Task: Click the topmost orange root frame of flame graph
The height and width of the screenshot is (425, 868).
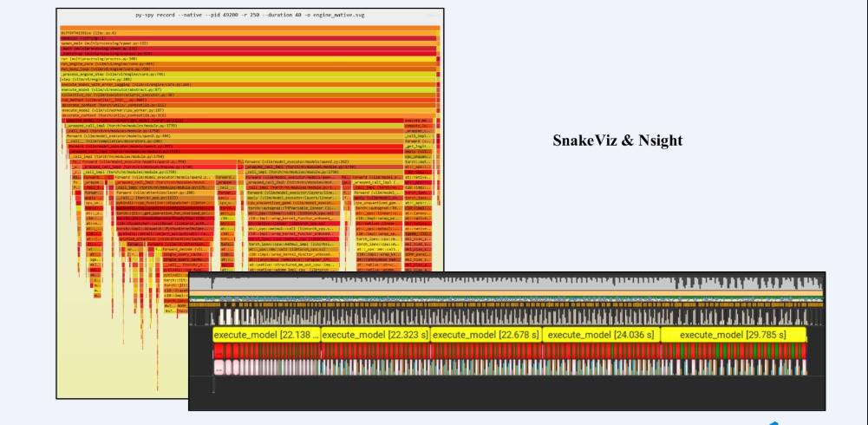Action: 249,30
